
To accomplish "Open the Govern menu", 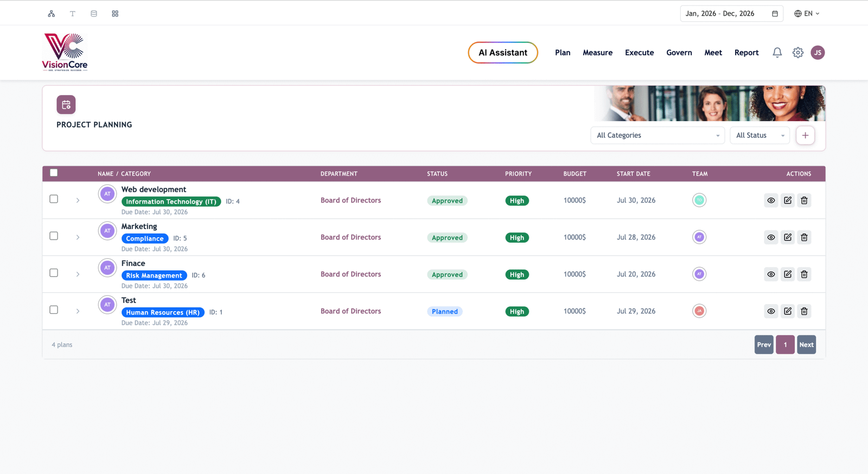I will pos(679,53).
